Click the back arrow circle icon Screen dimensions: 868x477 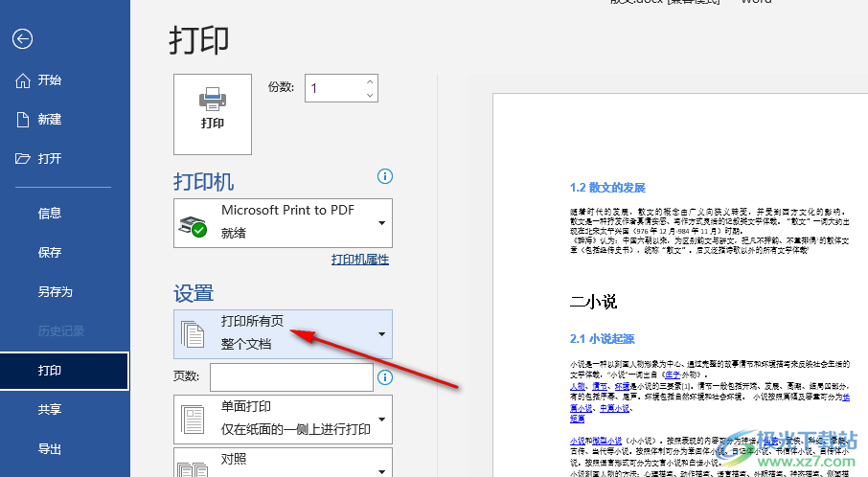pos(22,38)
